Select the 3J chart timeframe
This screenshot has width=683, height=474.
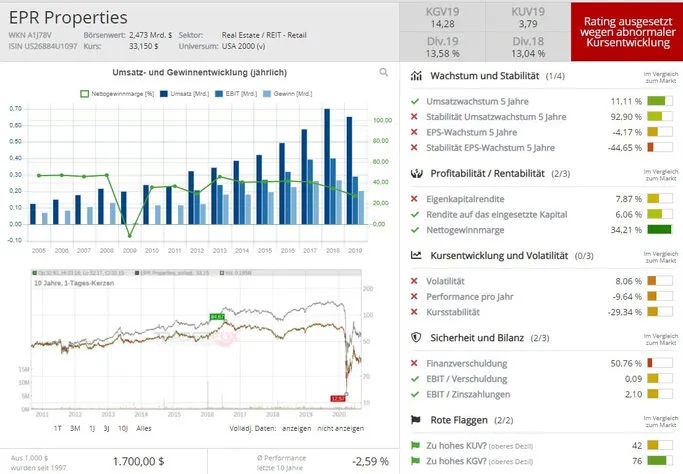point(106,429)
